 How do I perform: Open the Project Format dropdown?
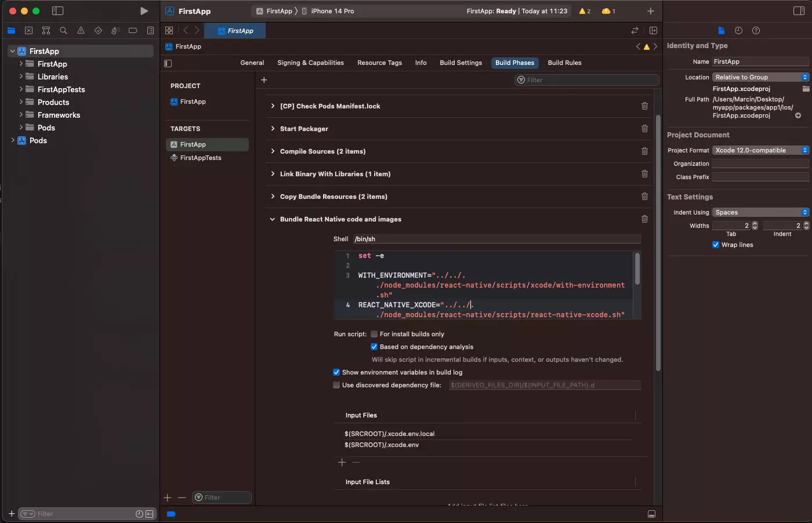[760, 150]
